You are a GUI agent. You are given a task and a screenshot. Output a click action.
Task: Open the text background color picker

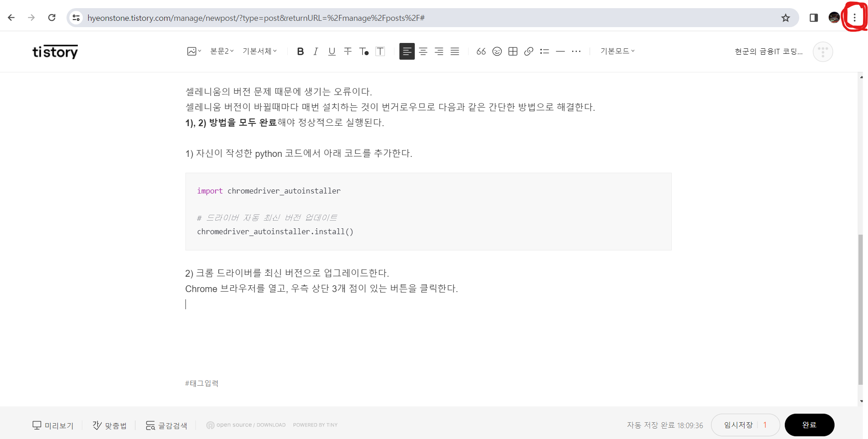point(380,52)
